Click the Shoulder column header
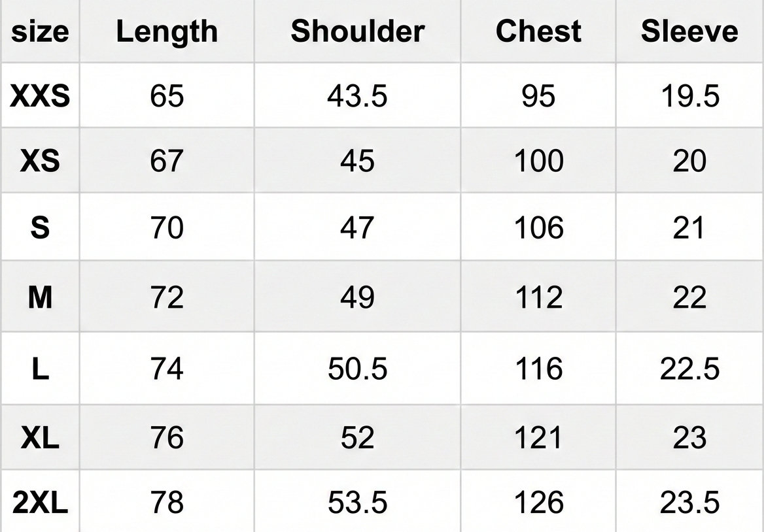 point(357,31)
